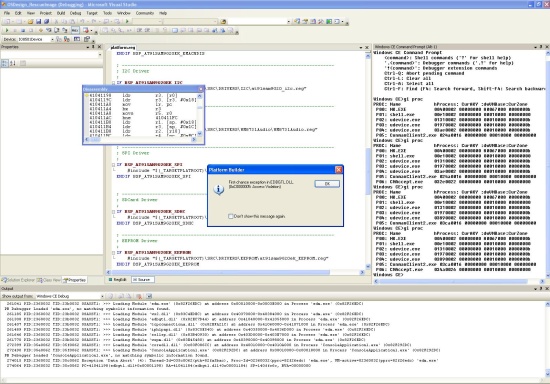Open the Window menu
This screenshot has height=384, width=550.
(123, 13)
